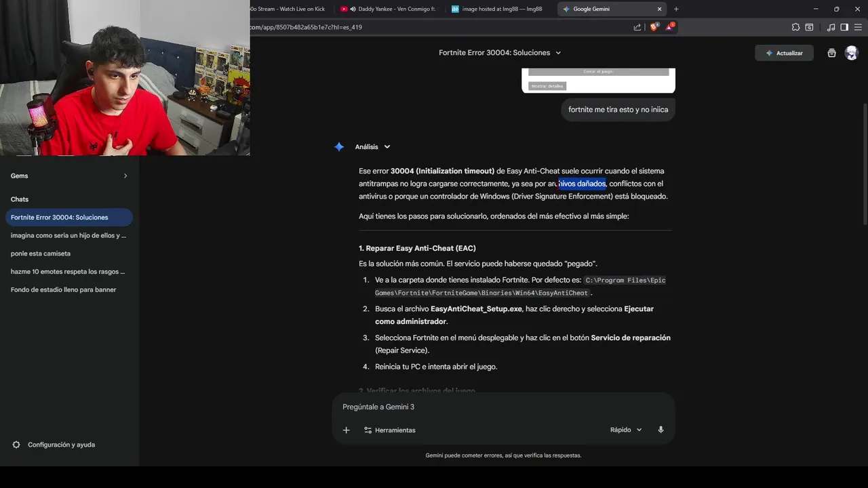Click the Actualizar upgrade button
This screenshot has width=868, height=488.
[x=784, y=53]
